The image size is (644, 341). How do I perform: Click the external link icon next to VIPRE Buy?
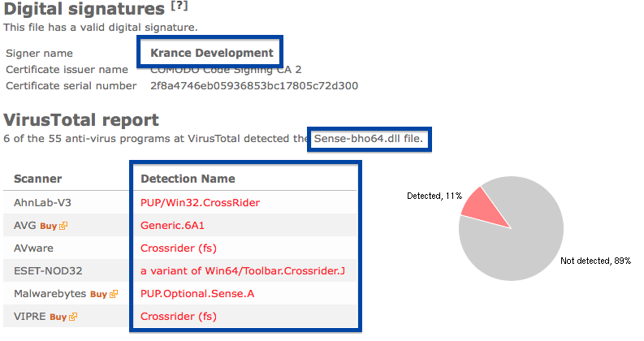(x=73, y=317)
